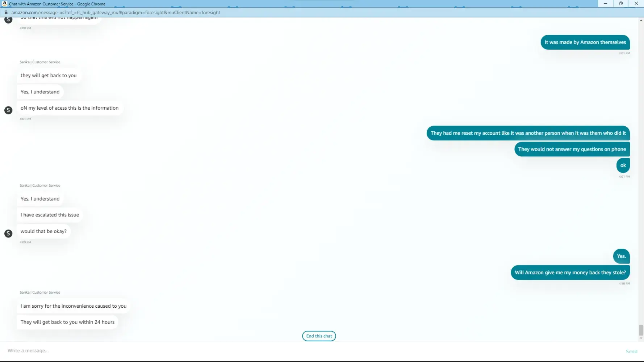Click 'Will Amazon give me my money back they stole?'
The image size is (644, 362).
pyautogui.click(x=570, y=273)
